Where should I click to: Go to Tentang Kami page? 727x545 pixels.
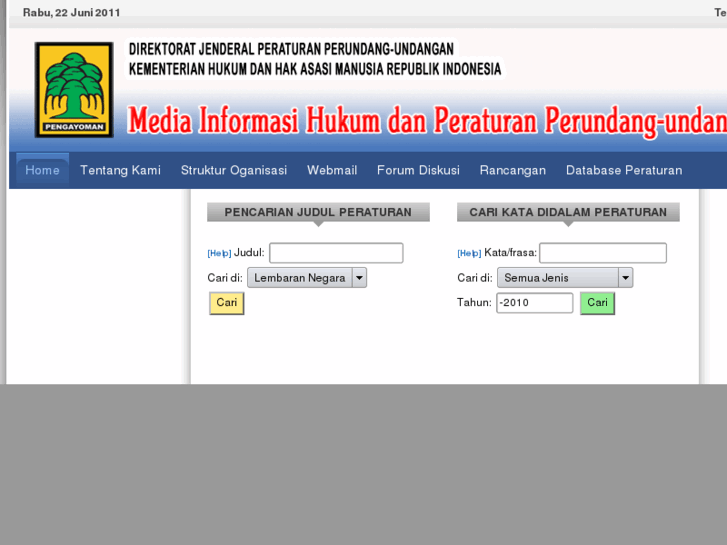[x=121, y=170]
